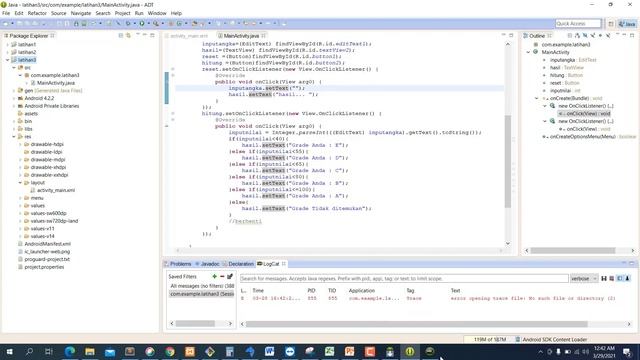Open the notification center icon
The image size is (640, 360).
pos(627,351)
